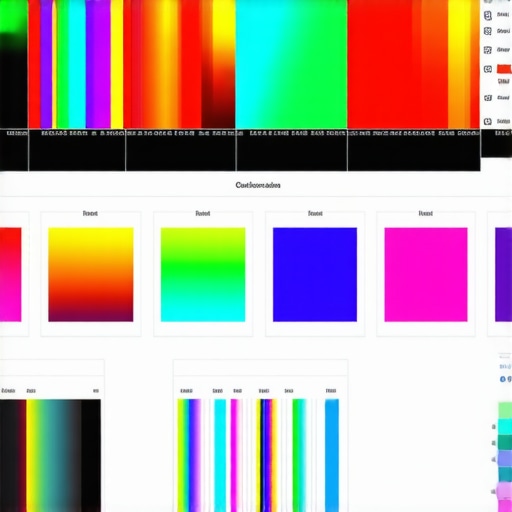The height and width of the screenshot is (512, 512).
Task: Select the sky-blue vertical stripe
Action: point(332,455)
